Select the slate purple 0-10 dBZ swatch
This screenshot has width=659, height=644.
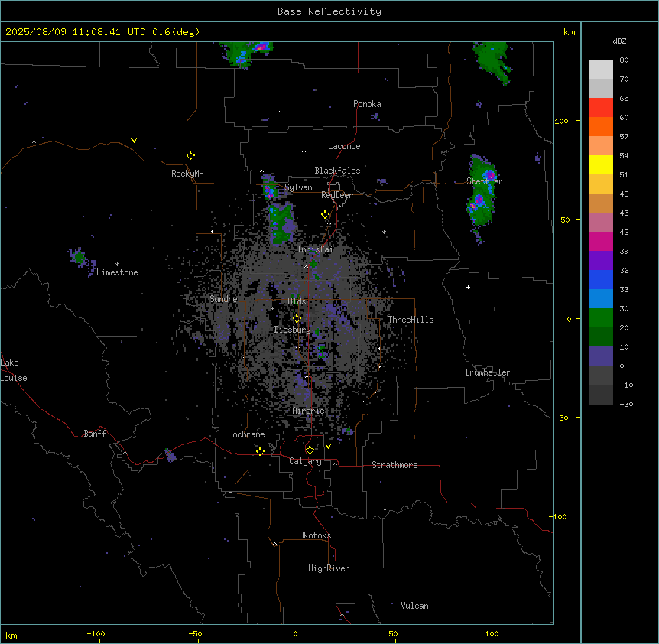[x=601, y=356]
